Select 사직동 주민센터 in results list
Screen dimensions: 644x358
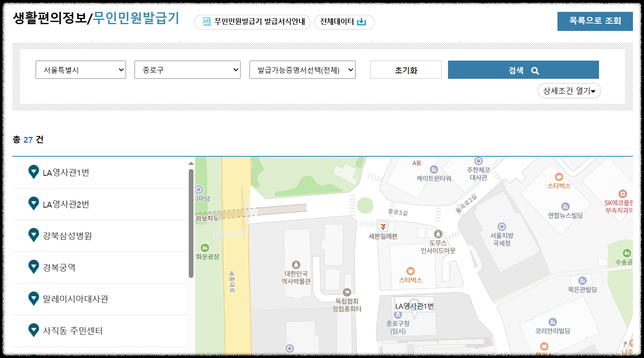pos(100,331)
